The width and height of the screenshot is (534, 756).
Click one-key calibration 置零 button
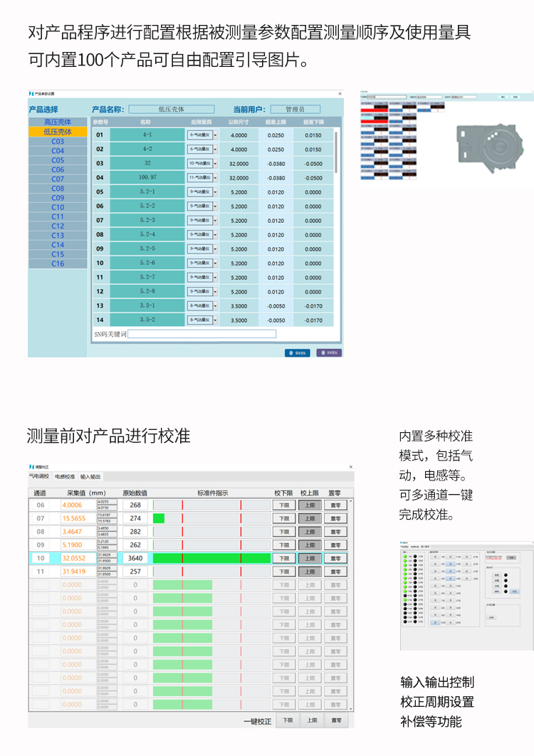click(x=335, y=720)
